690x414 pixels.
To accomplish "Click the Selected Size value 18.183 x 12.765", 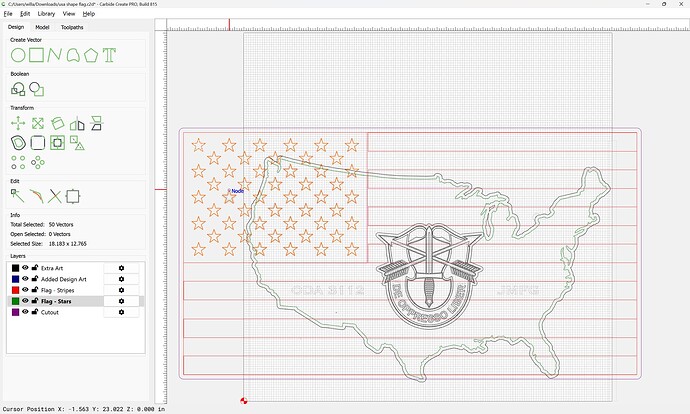I will 68,244.
